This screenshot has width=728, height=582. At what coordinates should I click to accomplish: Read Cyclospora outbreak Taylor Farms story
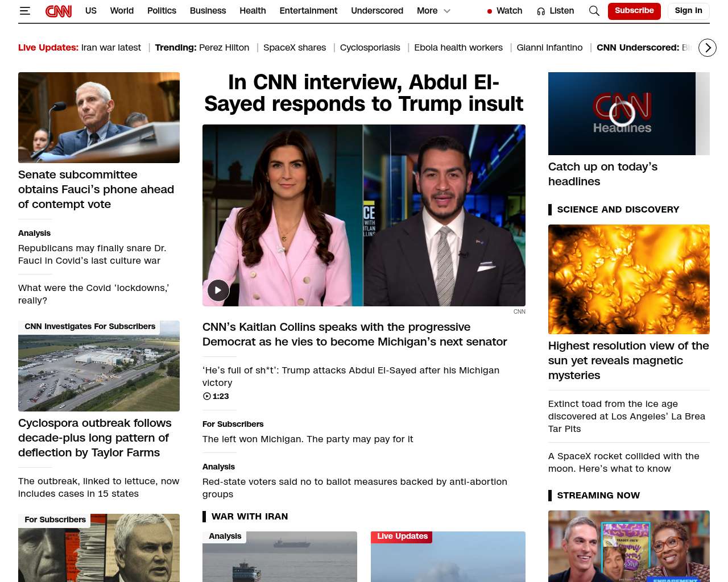pos(95,438)
